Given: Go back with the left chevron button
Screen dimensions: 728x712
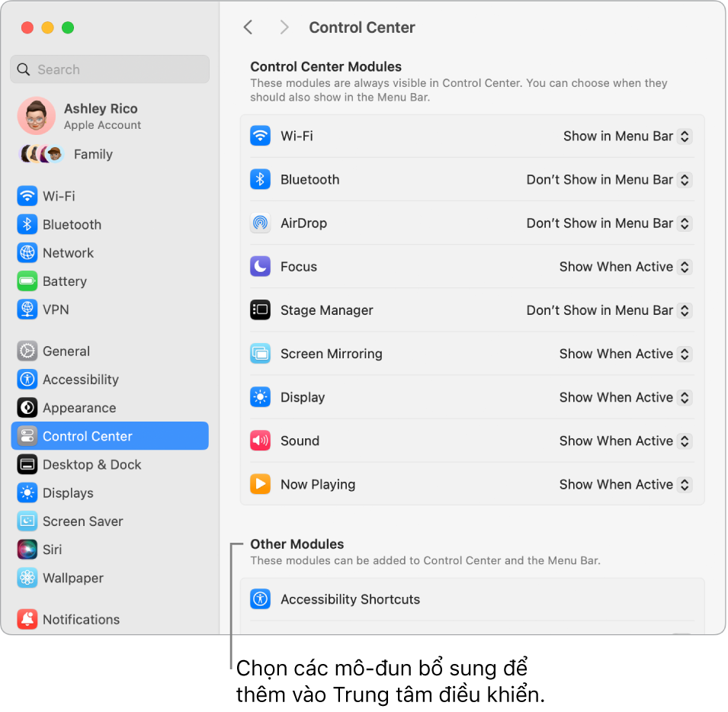Looking at the screenshot, I should point(249,27).
